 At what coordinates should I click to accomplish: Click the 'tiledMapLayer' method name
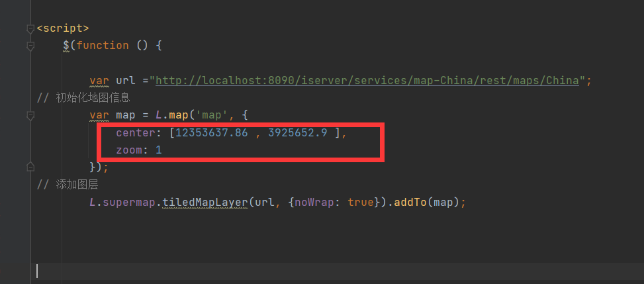click(205, 203)
